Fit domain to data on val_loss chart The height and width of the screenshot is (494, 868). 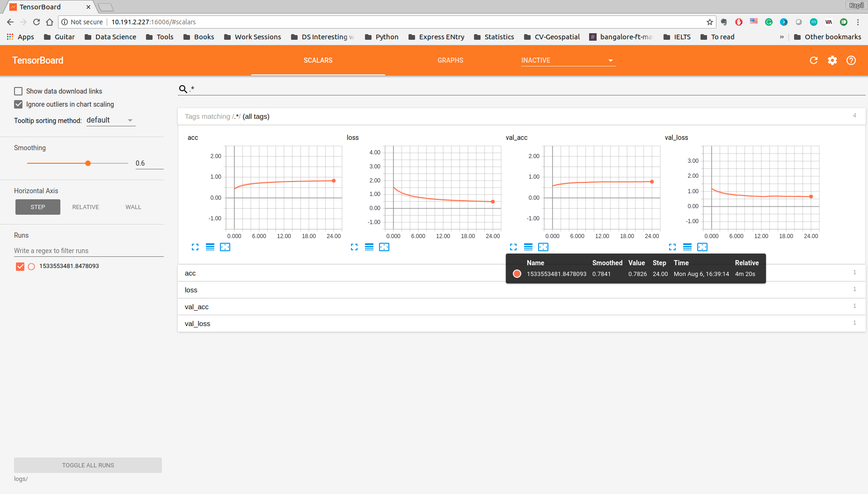point(702,247)
